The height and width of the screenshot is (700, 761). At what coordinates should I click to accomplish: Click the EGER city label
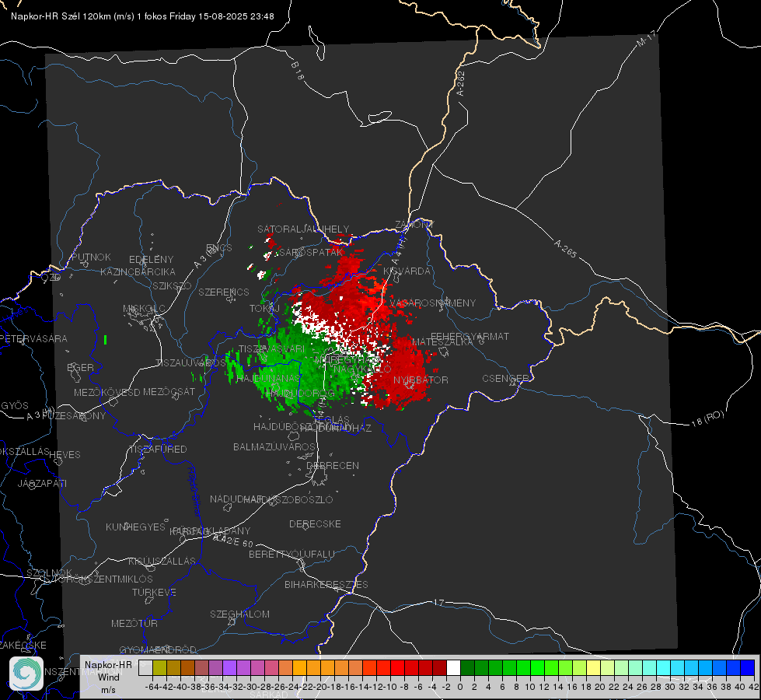(x=81, y=367)
